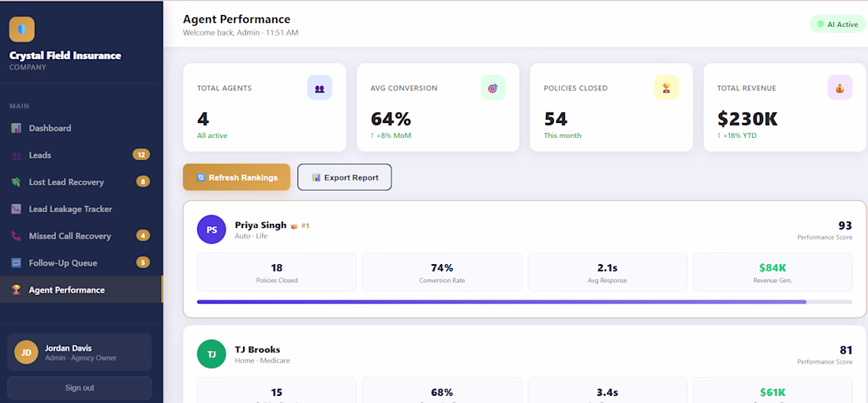Image resolution: width=868 pixels, height=403 pixels.
Task: Click the TJ Brooks name heading
Action: click(x=257, y=350)
